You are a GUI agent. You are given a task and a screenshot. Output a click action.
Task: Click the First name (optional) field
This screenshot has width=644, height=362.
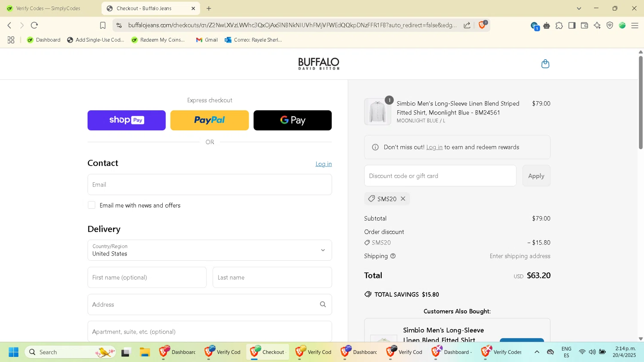point(147,278)
